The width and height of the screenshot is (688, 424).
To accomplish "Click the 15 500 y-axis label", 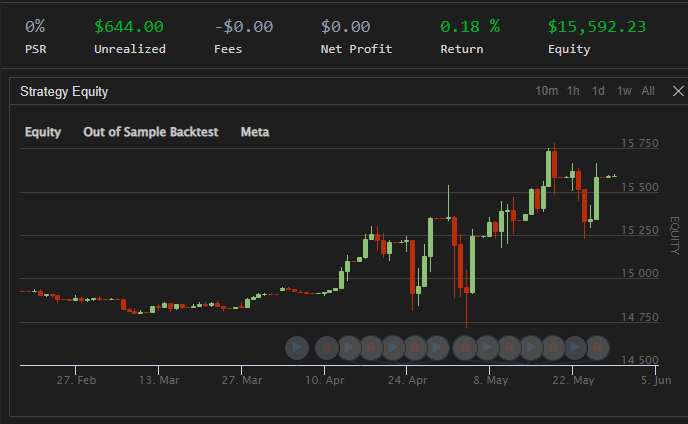I will point(640,187).
